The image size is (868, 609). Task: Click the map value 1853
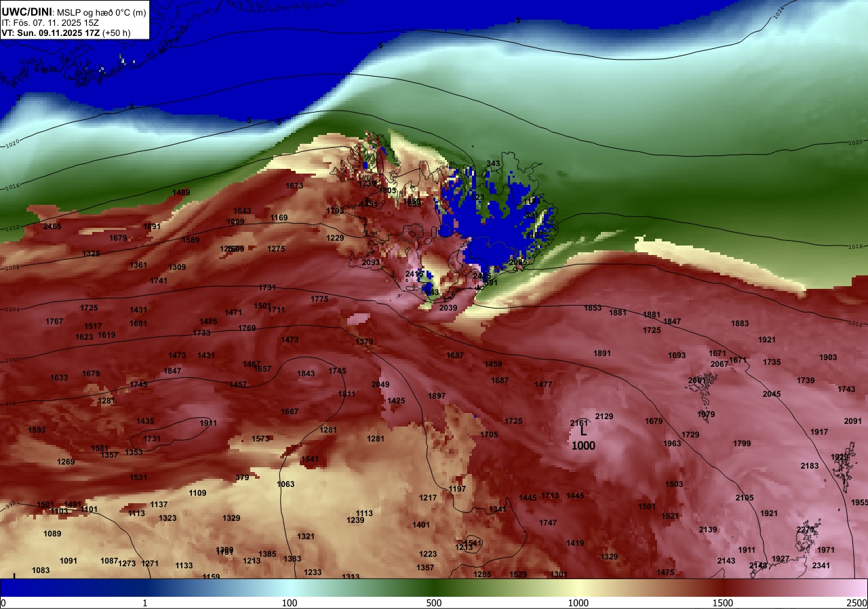[x=593, y=308]
